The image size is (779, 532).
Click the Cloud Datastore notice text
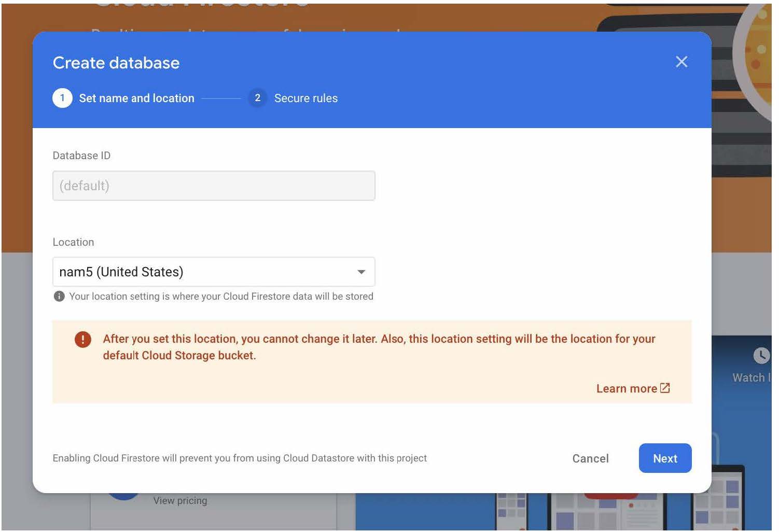point(240,458)
